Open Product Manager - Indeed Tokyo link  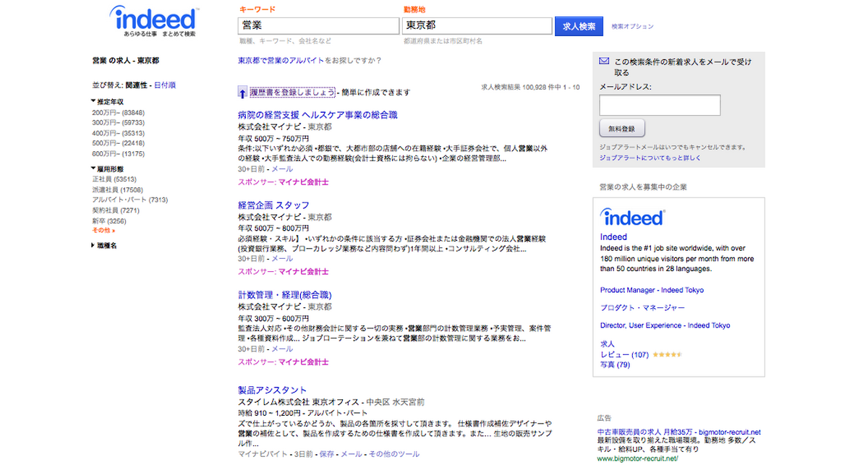pos(652,290)
